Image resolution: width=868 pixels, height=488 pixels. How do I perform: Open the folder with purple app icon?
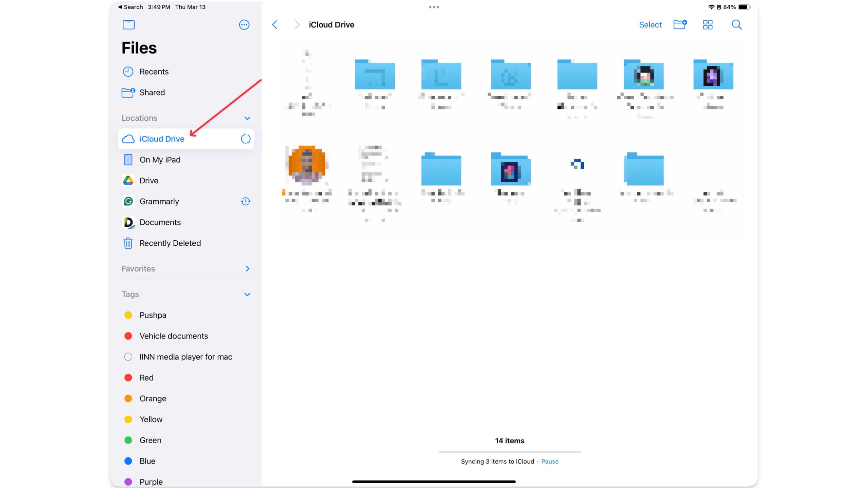[713, 75]
